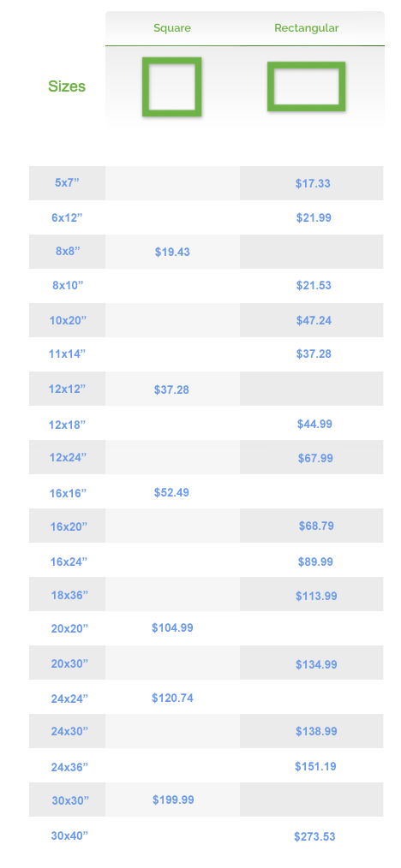Viewport: 401px width, 868px height.
Task: Select the Square column header
Action: [172, 27]
